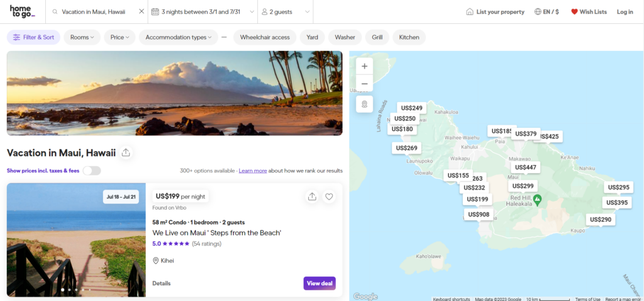Open the '2 guests' dropdown
The width and height of the screenshot is (644, 301).
(286, 12)
